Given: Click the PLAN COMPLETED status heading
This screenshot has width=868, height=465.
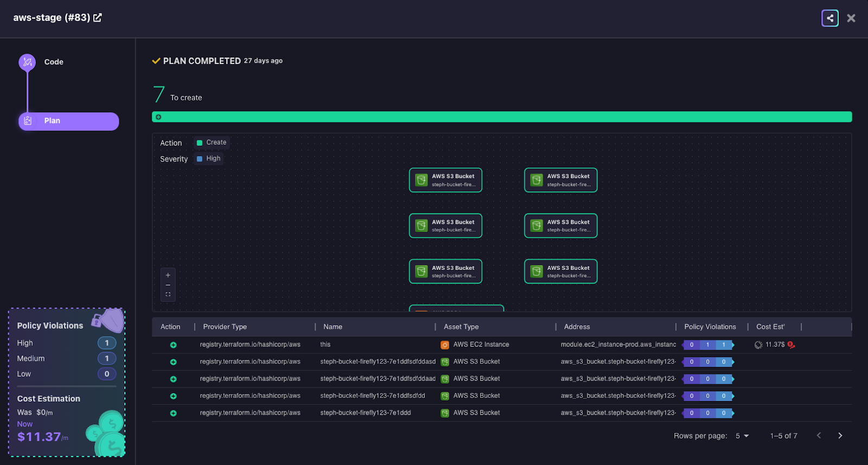Looking at the screenshot, I should [202, 61].
